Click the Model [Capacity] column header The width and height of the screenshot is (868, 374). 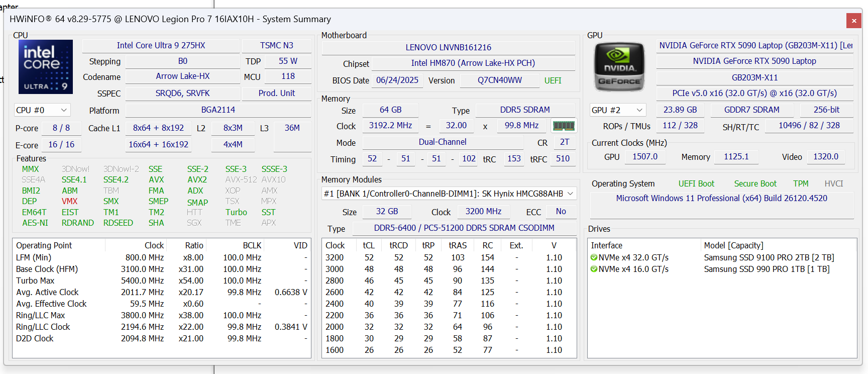coord(733,245)
